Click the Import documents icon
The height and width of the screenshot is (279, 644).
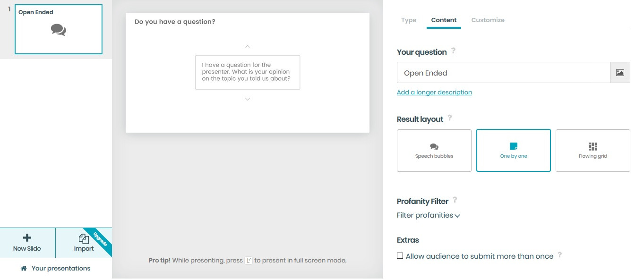point(84,239)
